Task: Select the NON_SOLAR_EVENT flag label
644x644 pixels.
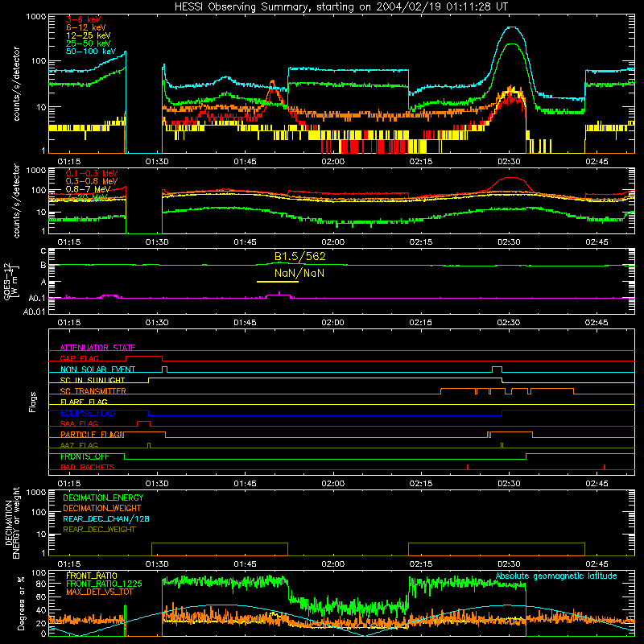Action: click(x=97, y=369)
